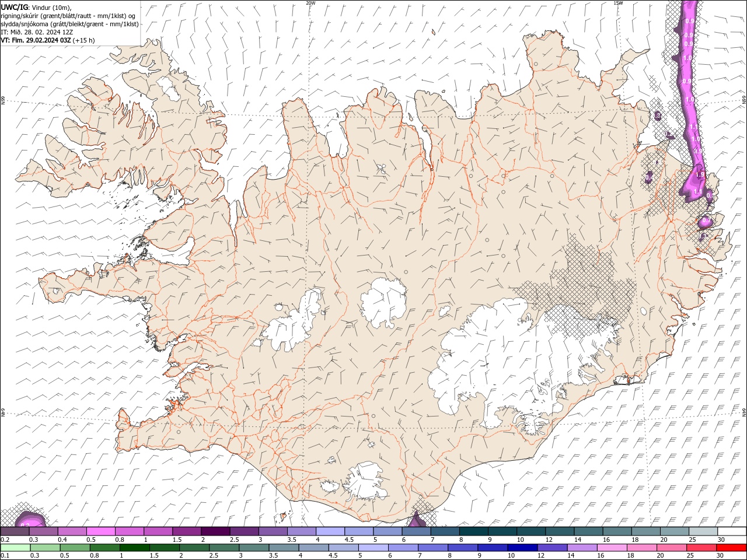The height and width of the screenshot is (560, 747).
Task: Pick the pale grey upper-legend swatch between 25 and 30
Action: (703, 531)
